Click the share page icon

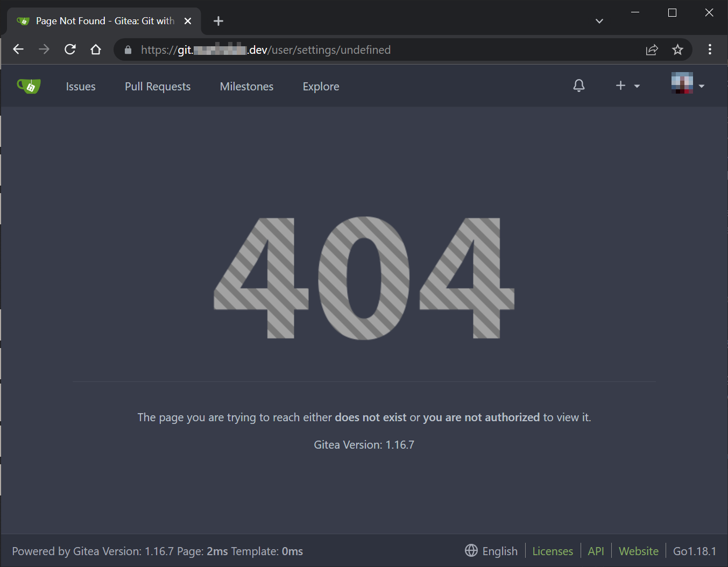pyautogui.click(x=652, y=49)
